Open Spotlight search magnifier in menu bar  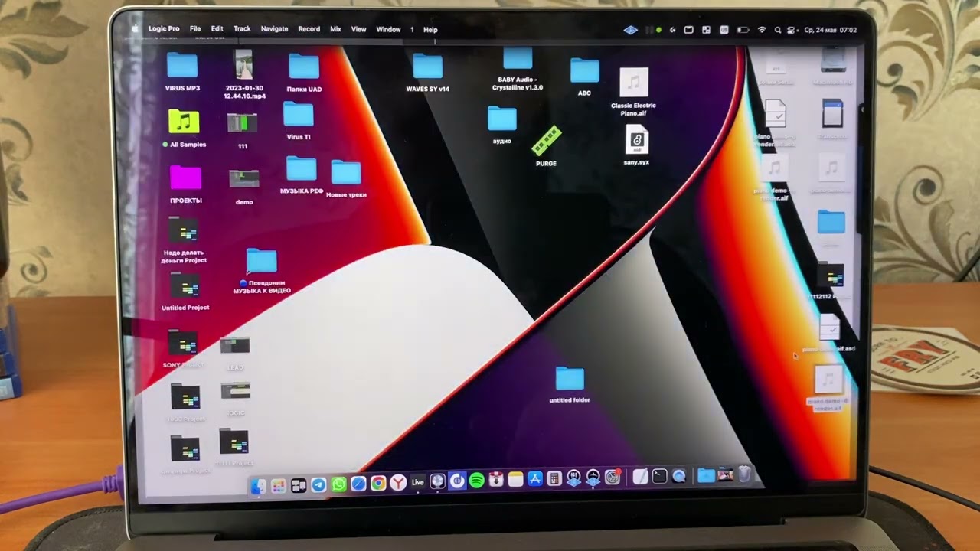click(x=778, y=30)
